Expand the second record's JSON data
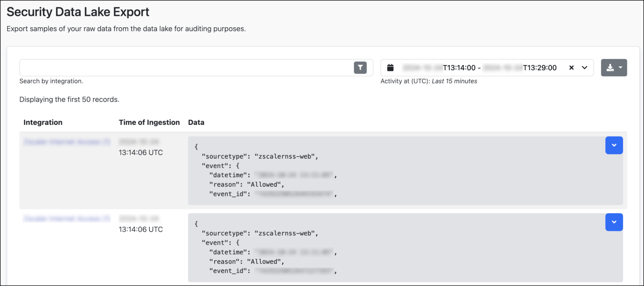Viewport: 644px width, 286px height. (x=614, y=222)
